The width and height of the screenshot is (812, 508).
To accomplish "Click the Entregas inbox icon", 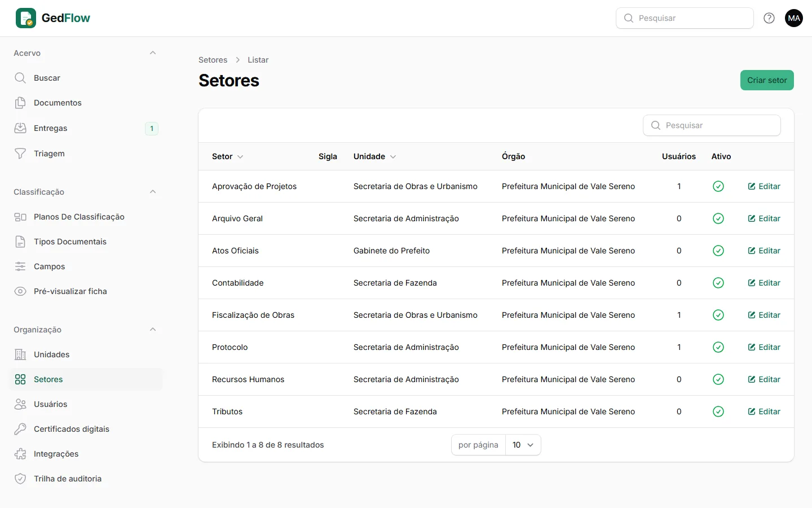I will [x=20, y=128].
